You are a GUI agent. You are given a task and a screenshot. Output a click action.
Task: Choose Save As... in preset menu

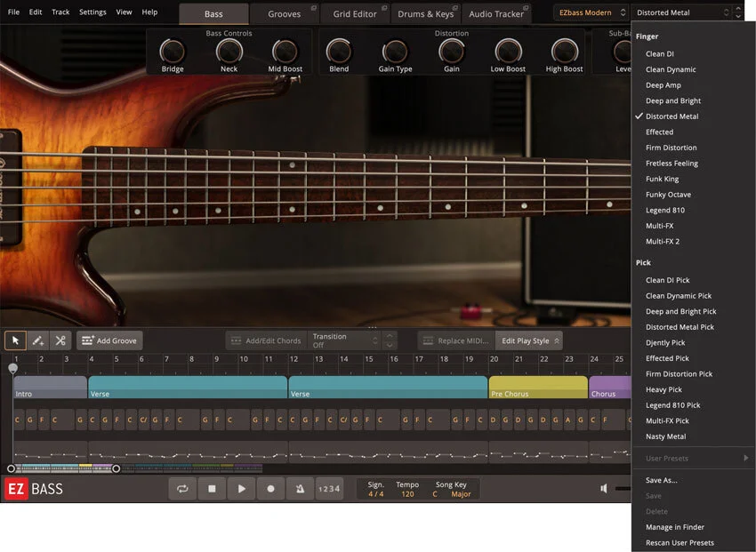click(x=662, y=480)
